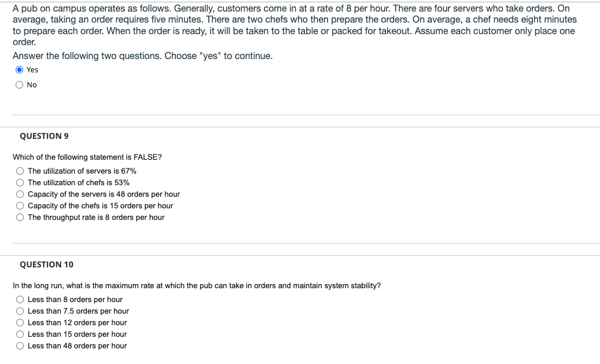This screenshot has height=364, width=600.
Task: Click the QUESTION 9 heading
Action: [44, 136]
